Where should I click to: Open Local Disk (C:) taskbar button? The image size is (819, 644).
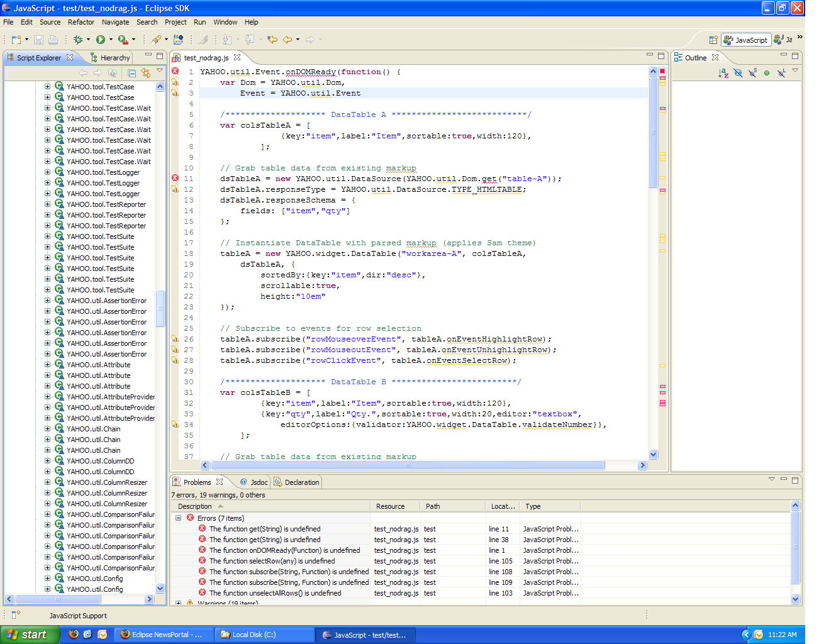coord(264,635)
